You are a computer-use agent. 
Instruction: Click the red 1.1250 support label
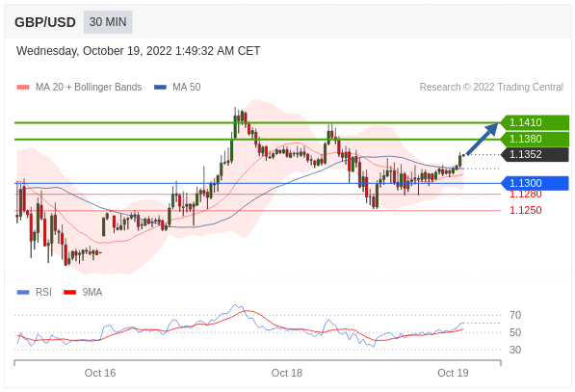526,210
